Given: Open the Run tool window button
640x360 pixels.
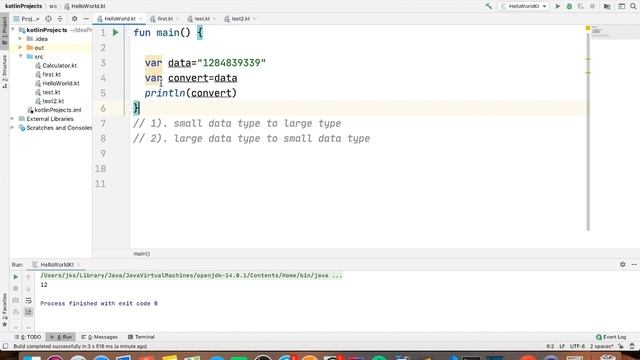Looking at the screenshot, I should click(61, 337).
